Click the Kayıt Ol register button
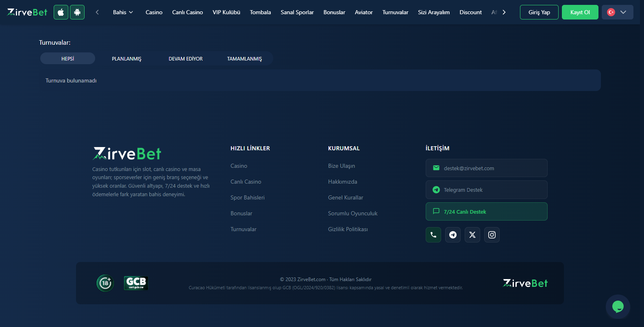Viewport: 644px width, 327px height. click(x=580, y=12)
